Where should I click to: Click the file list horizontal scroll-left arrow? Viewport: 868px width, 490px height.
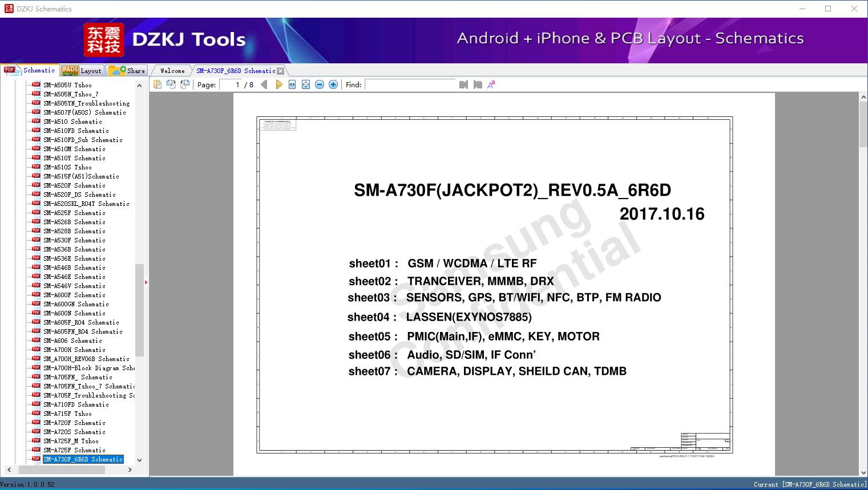pos(9,469)
